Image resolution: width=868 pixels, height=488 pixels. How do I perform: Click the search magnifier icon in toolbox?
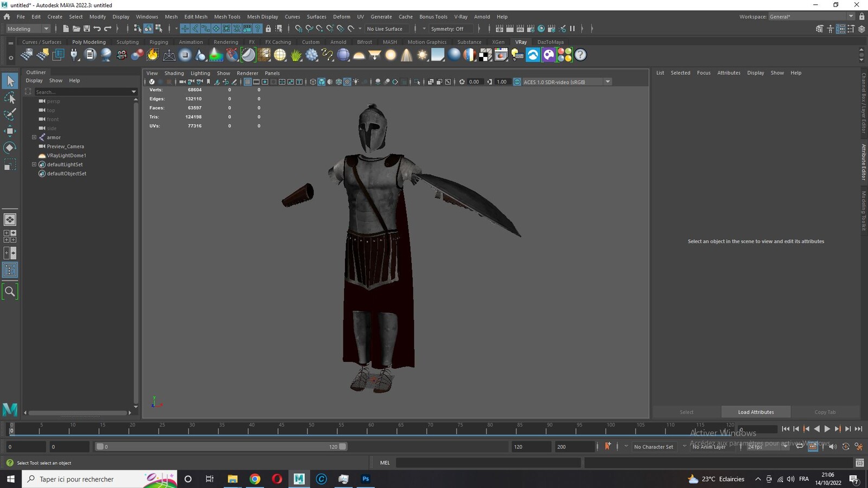[10, 291]
